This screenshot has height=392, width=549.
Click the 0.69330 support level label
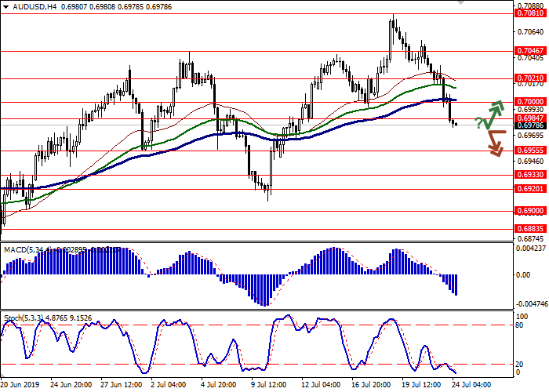[530, 176]
